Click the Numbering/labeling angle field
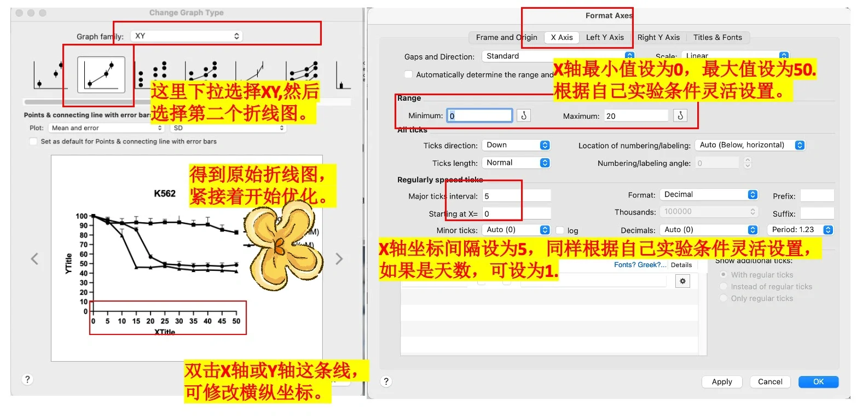This screenshot has height=416, width=868. coord(717,163)
